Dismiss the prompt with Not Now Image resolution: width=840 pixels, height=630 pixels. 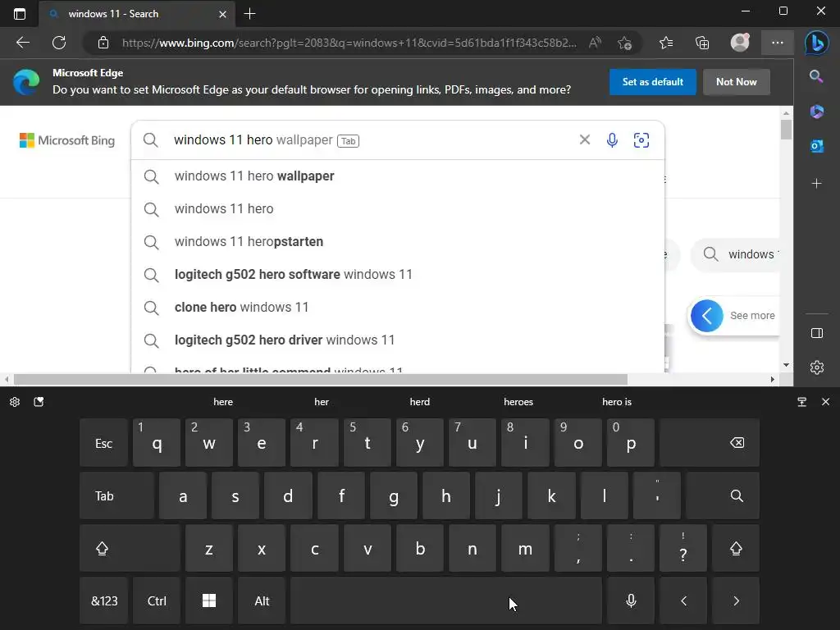tap(736, 82)
